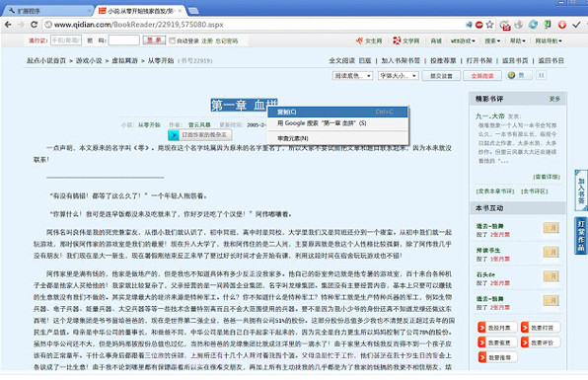Click the 月 ticket icon beside 石头de

551,276
